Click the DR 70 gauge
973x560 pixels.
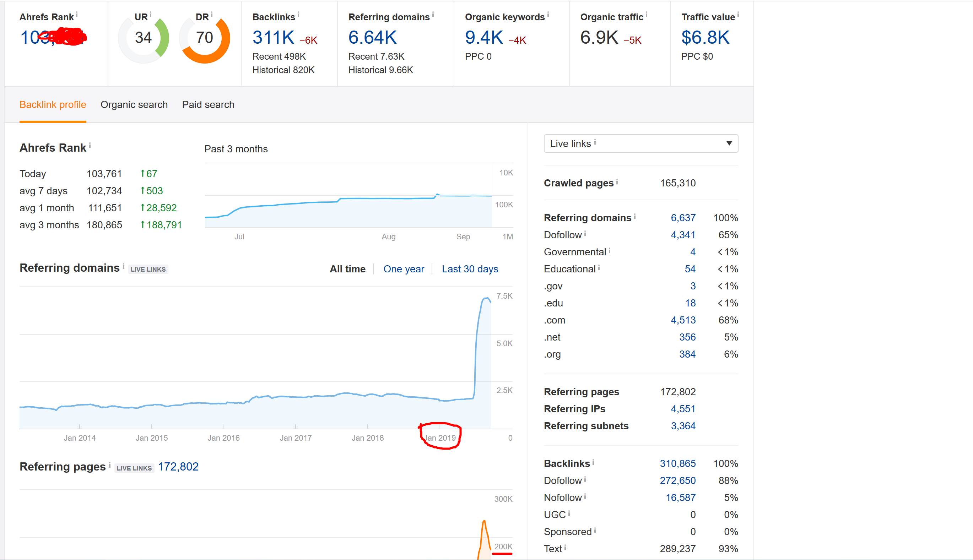click(205, 38)
